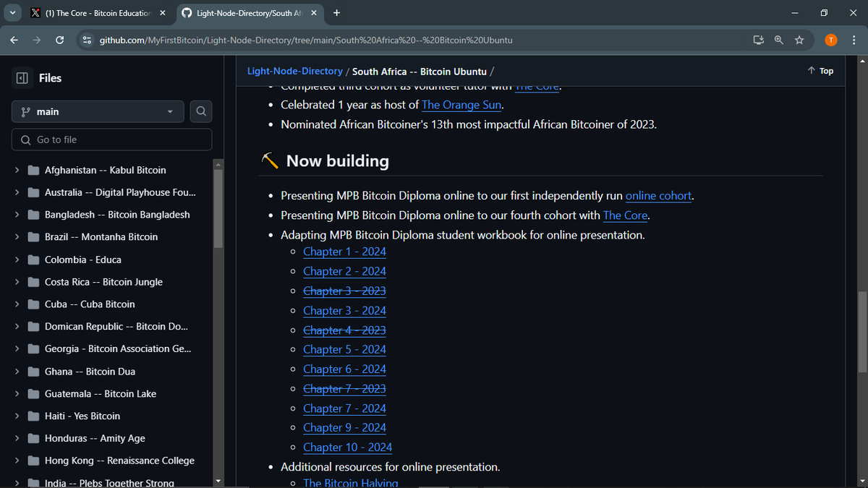Open Chrome profile avatar T
This screenshot has width=868, height=488.
point(831,40)
